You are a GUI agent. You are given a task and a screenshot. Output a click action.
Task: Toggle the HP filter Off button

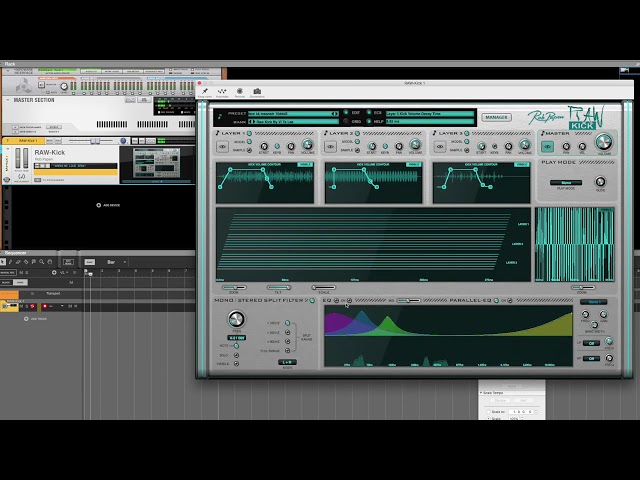point(591,358)
